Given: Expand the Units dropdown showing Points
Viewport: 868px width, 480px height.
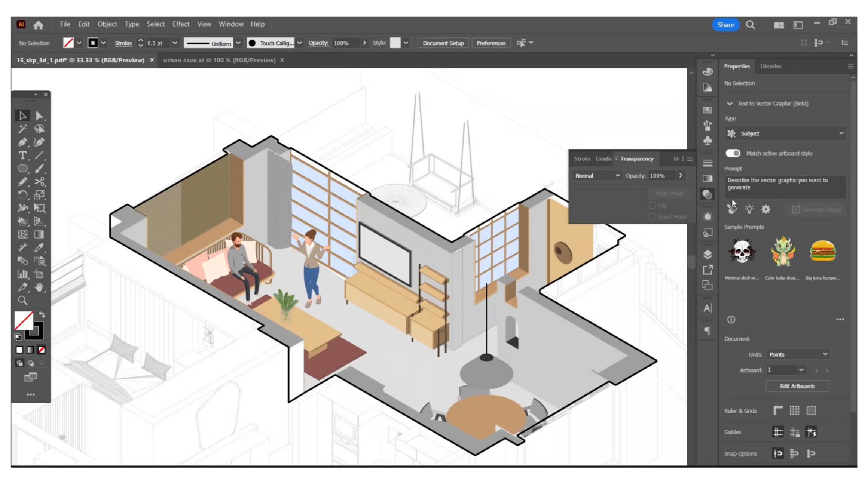Looking at the screenshot, I should pyautogui.click(x=798, y=354).
